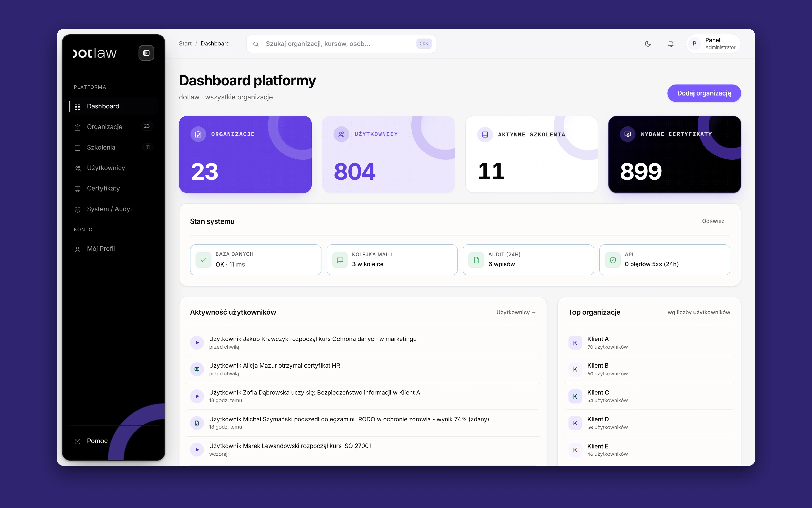Screen dimensions: 812x508
Task: Click the 804 users count
Action: pos(355,171)
